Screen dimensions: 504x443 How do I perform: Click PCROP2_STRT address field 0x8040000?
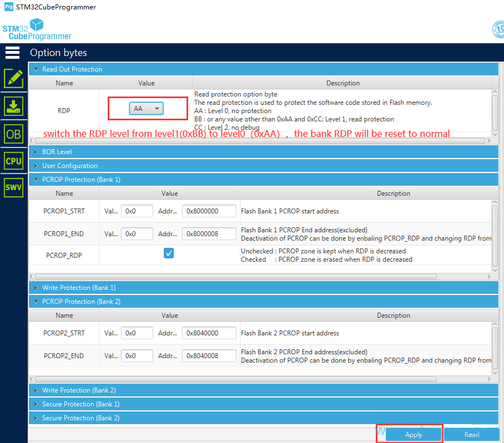[x=209, y=333]
